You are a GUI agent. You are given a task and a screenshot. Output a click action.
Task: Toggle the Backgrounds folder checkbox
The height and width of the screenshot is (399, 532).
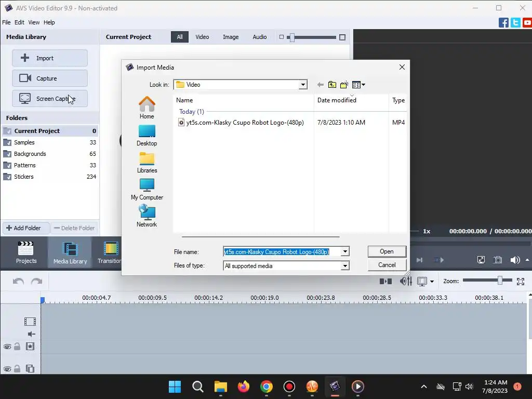tap(7, 154)
